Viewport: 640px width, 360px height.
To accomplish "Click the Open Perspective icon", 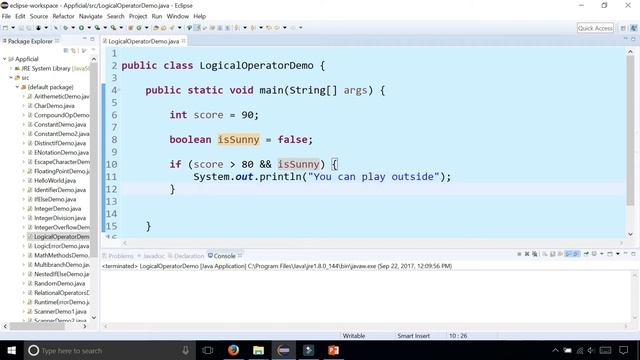I will tap(623, 28).
